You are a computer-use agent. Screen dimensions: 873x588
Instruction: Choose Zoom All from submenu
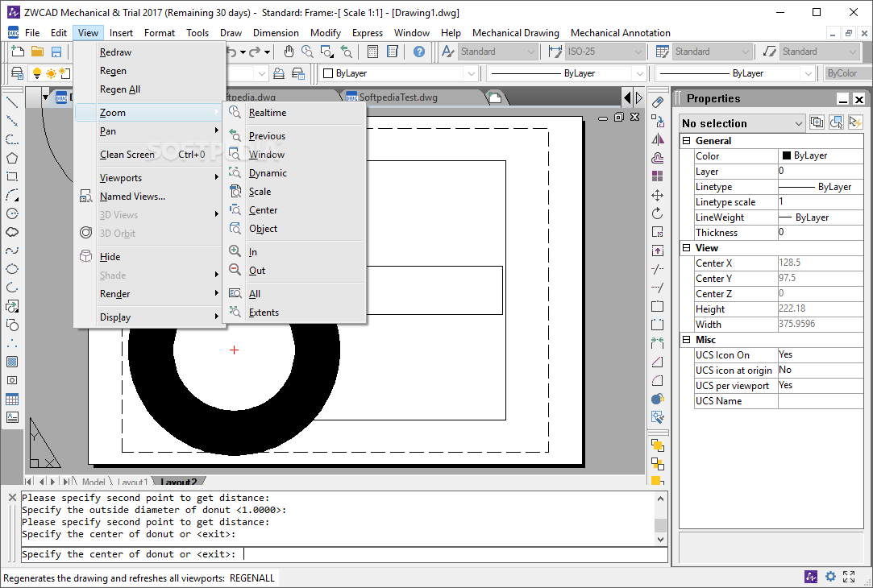294,293
